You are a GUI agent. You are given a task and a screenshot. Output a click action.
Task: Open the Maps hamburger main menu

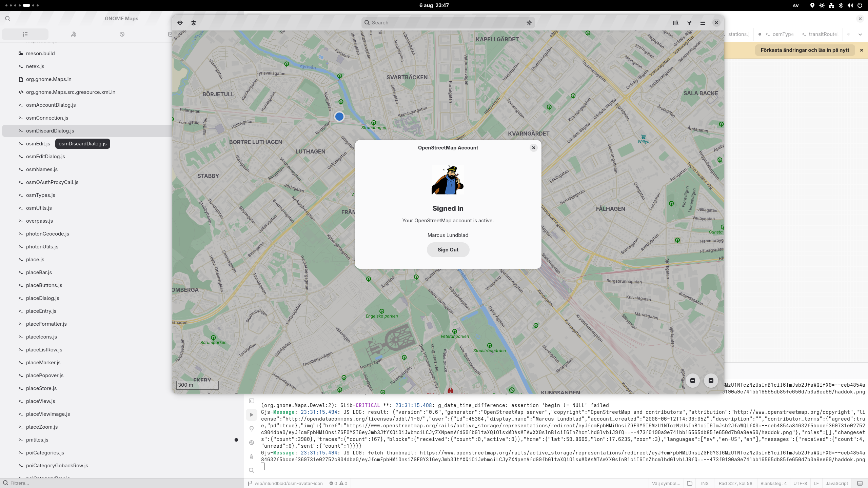coord(703,23)
